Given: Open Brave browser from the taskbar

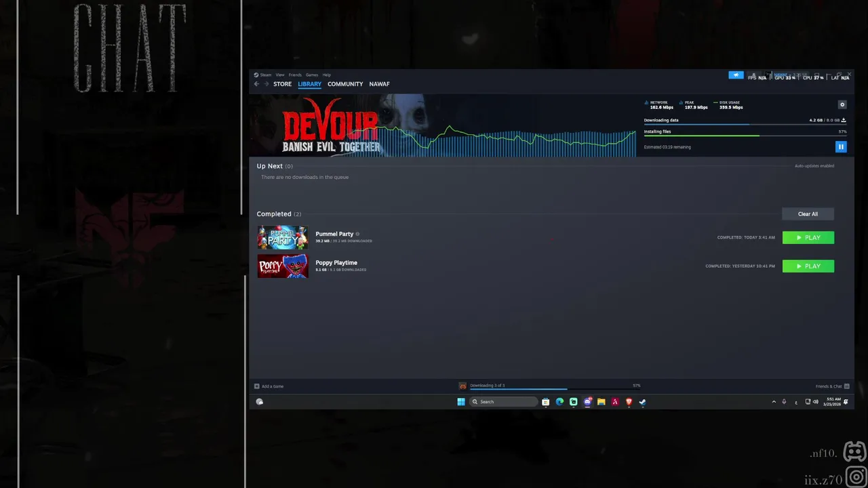Looking at the screenshot, I should [x=629, y=402].
